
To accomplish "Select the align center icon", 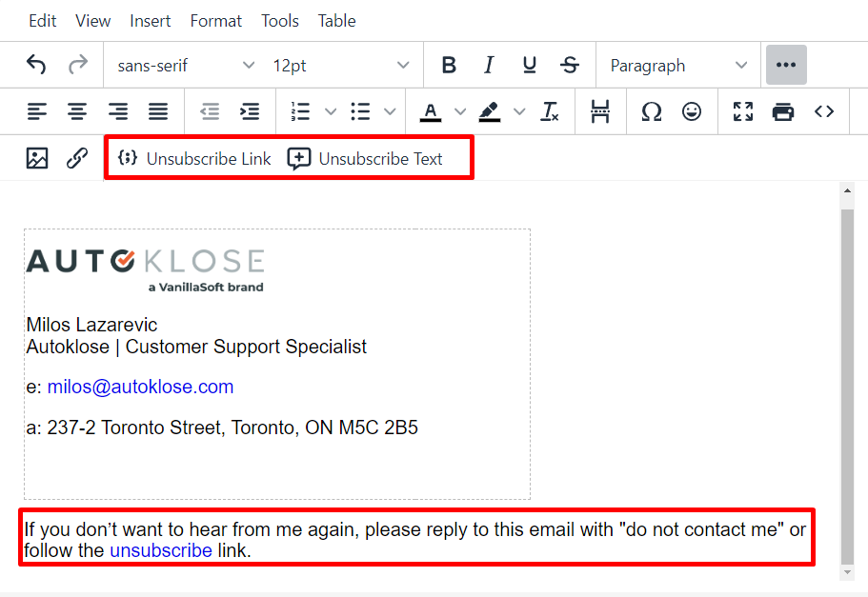I will pyautogui.click(x=77, y=111).
